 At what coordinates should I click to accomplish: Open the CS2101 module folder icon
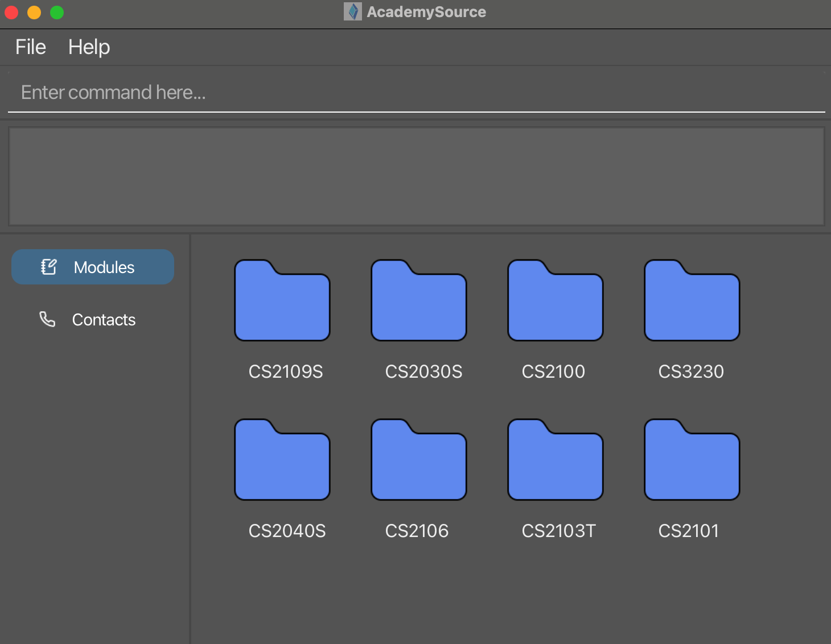click(692, 460)
